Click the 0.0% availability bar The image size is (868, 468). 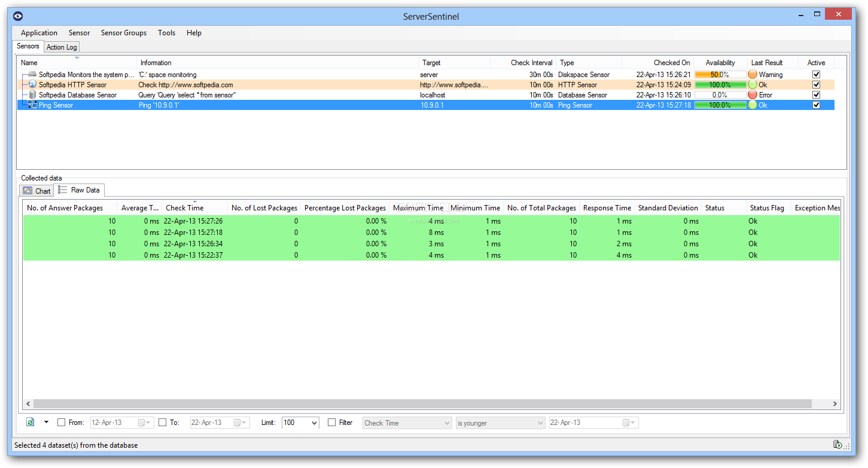(x=720, y=95)
